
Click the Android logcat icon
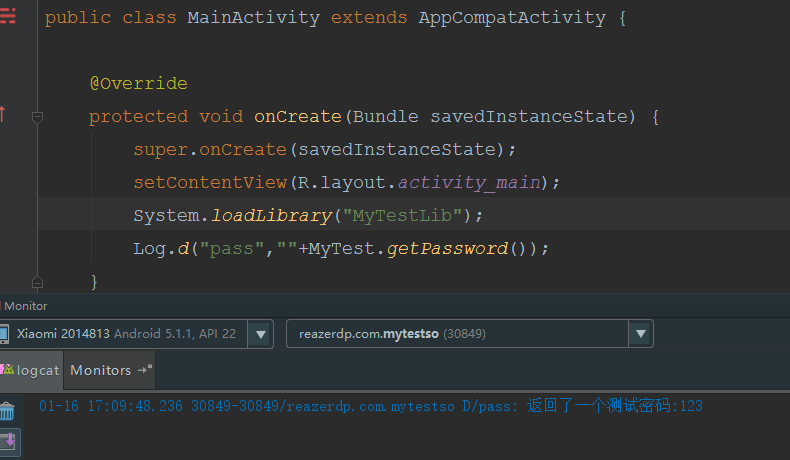8,369
